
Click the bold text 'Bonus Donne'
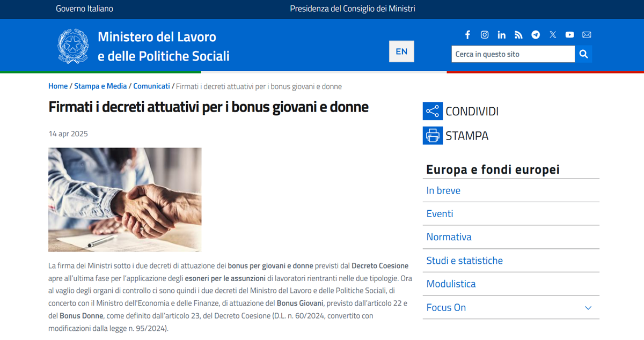click(x=81, y=316)
